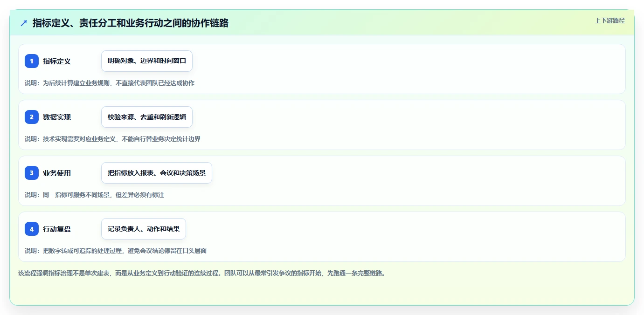Click step number 1 badge
Viewport: 644px width, 315px height.
pos(32,61)
